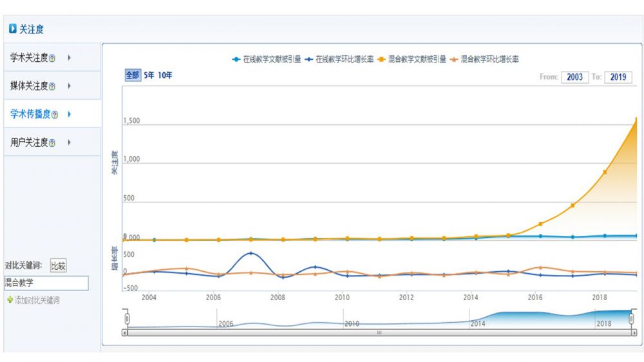Click the navigator scrollbar right arrow
Screen dimensions: 644x362
click(x=634, y=333)
